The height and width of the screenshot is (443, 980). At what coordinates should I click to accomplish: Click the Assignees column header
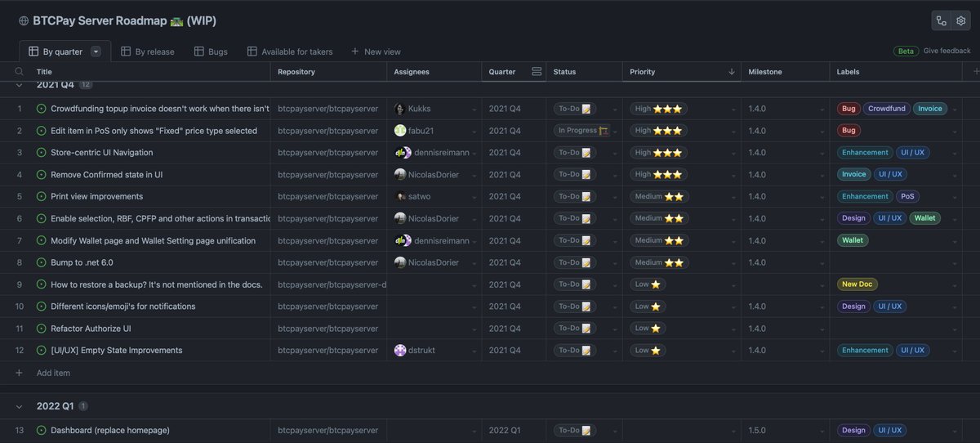(x=412, y=72)
